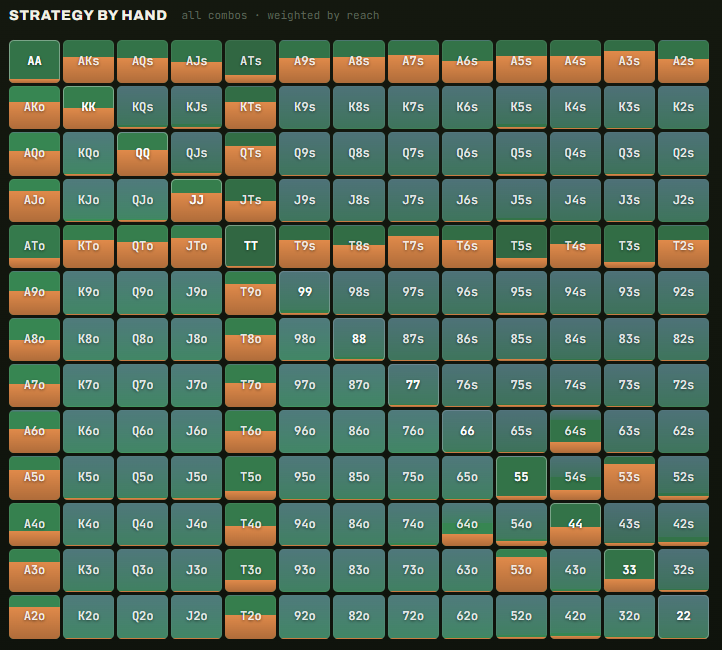The height and width of the screenshot is (650, 722).
Task: Select the AQo hand cell
Action: tap(35, 154)
